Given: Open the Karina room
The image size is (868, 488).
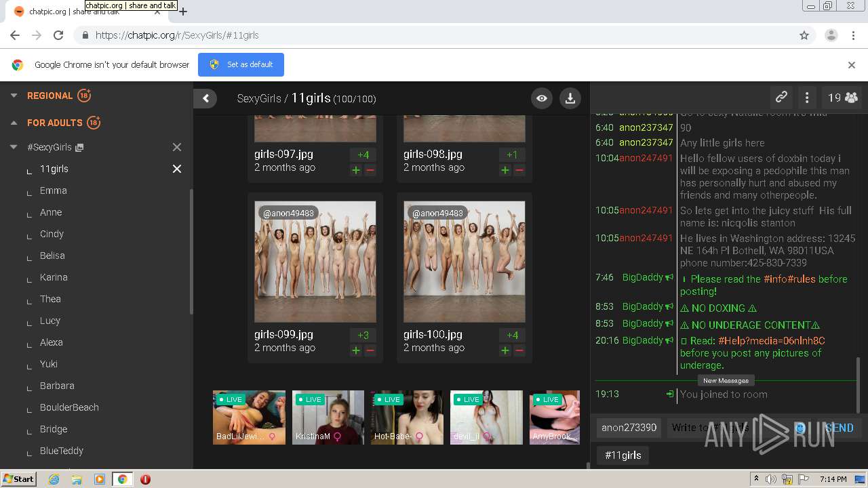Looking at the screenshot, I should click(54, 277).
